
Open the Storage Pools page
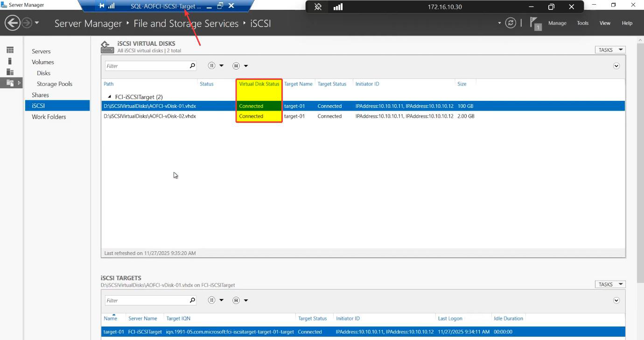55,84
